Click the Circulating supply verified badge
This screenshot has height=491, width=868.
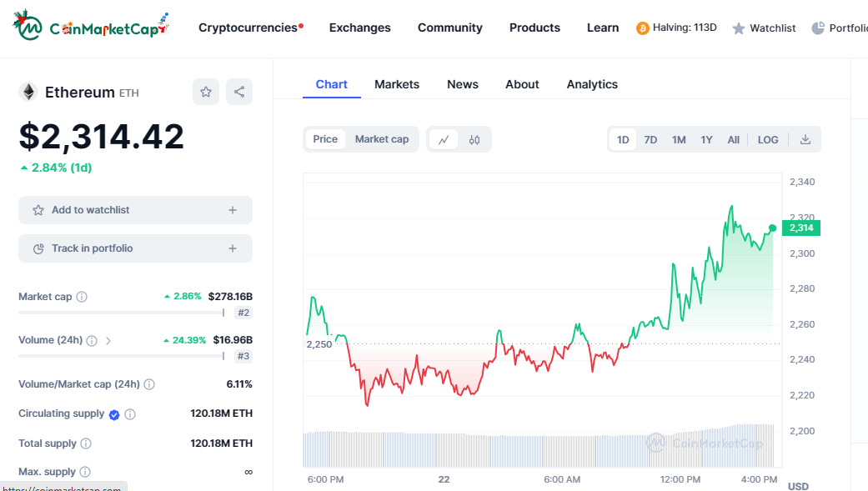114,414
